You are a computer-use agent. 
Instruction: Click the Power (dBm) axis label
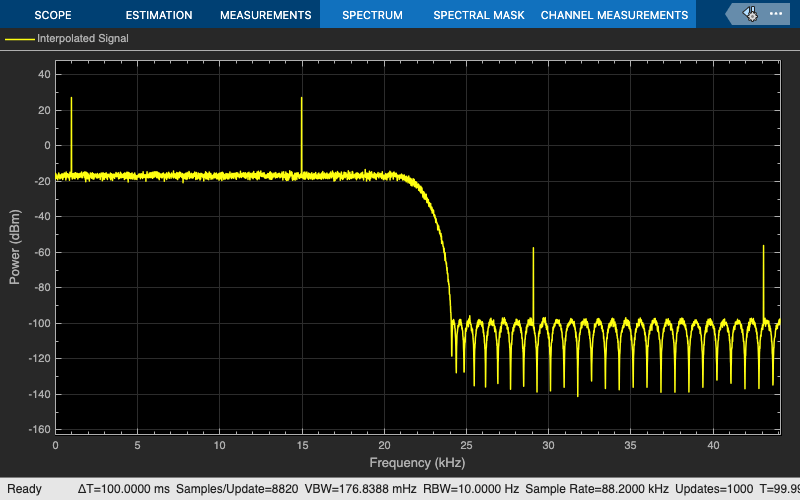tap(15, 247)
